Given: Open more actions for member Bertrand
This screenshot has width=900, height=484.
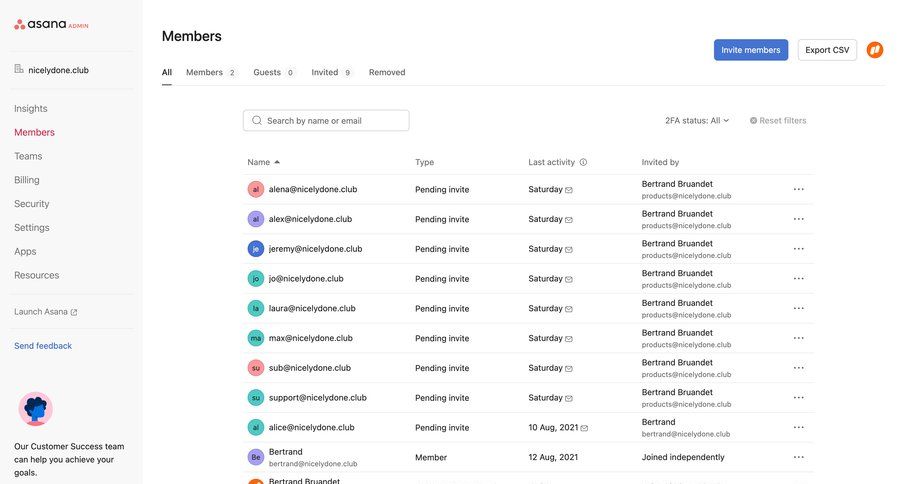Looking at the screenshot, I should click(798, 457).
